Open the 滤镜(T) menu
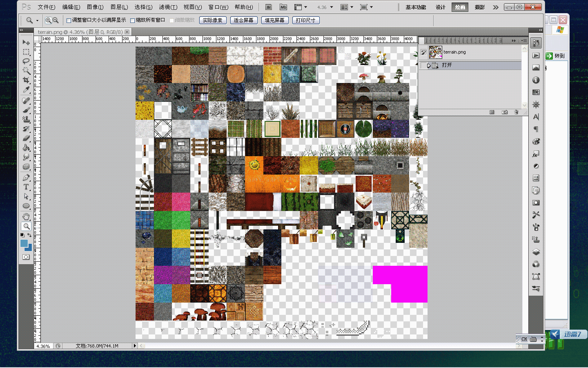 (x=168, y=7)
